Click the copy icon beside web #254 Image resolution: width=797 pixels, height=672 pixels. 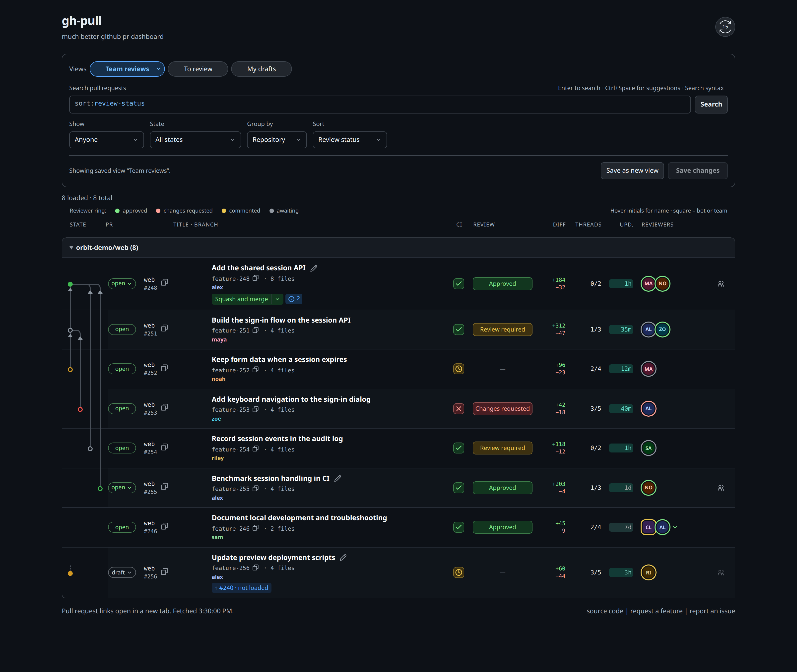pyautogui.click(x=164, y=447)
